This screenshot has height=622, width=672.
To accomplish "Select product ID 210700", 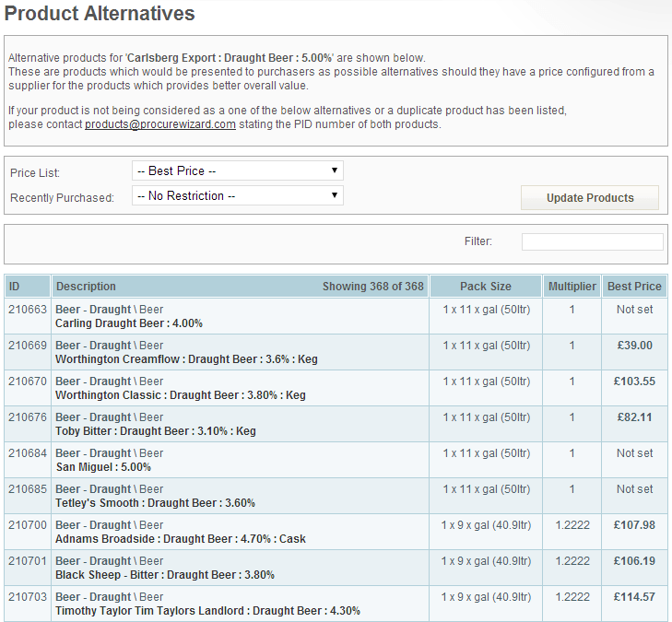I will [x=28, y=525].
